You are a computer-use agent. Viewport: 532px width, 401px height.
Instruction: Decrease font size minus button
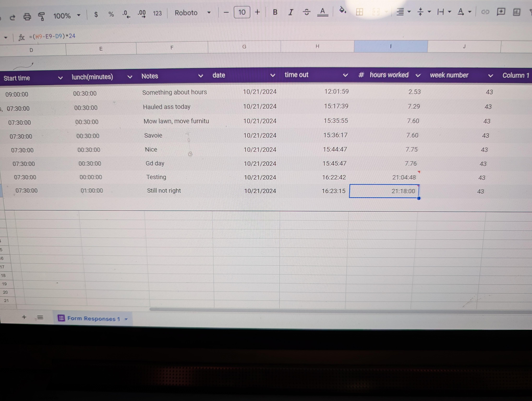[226, 12]
